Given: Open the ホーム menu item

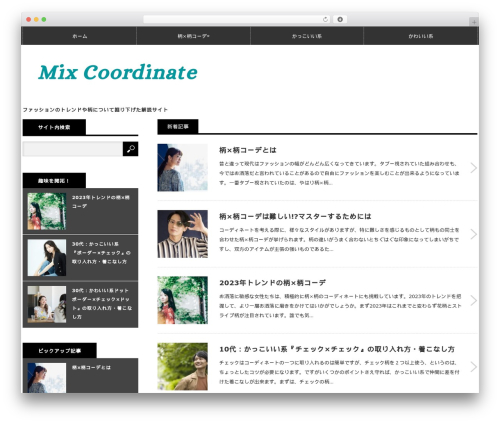Looking at the screenshot, I should point(80,36).
